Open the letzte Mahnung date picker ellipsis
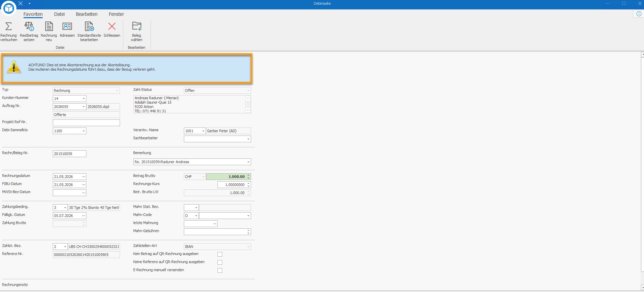The height and width of the screenshot is (292, 644). (x=215, y=224)
